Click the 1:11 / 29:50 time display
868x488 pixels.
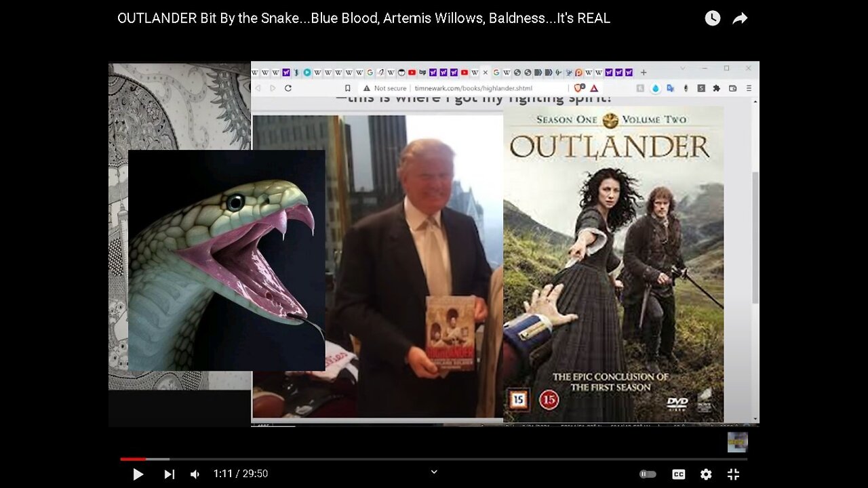coord(241,474)
